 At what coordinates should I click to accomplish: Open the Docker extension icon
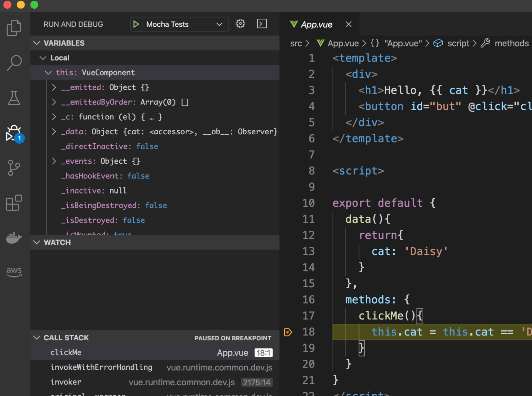pos(14,238)
